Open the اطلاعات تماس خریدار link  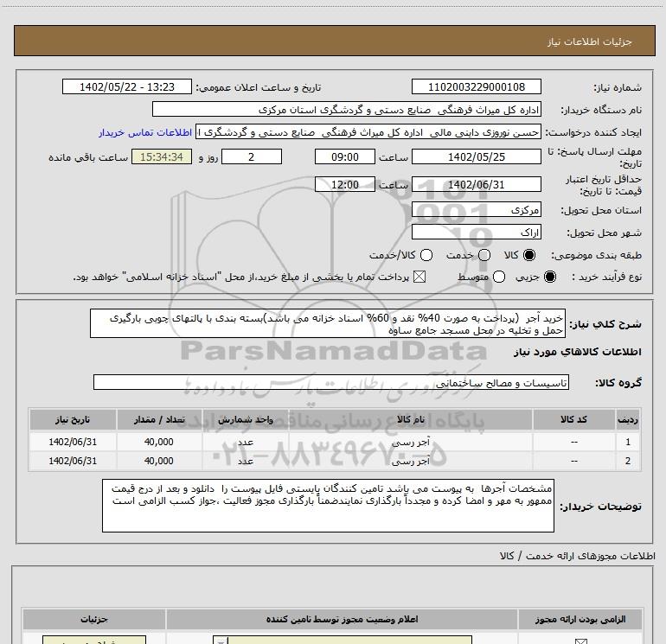click(145, 132)
